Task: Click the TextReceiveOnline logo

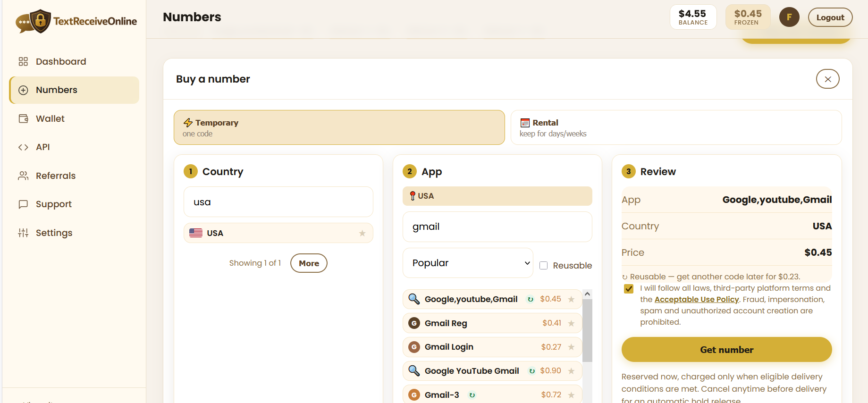Action: click(x=76, y=21)
